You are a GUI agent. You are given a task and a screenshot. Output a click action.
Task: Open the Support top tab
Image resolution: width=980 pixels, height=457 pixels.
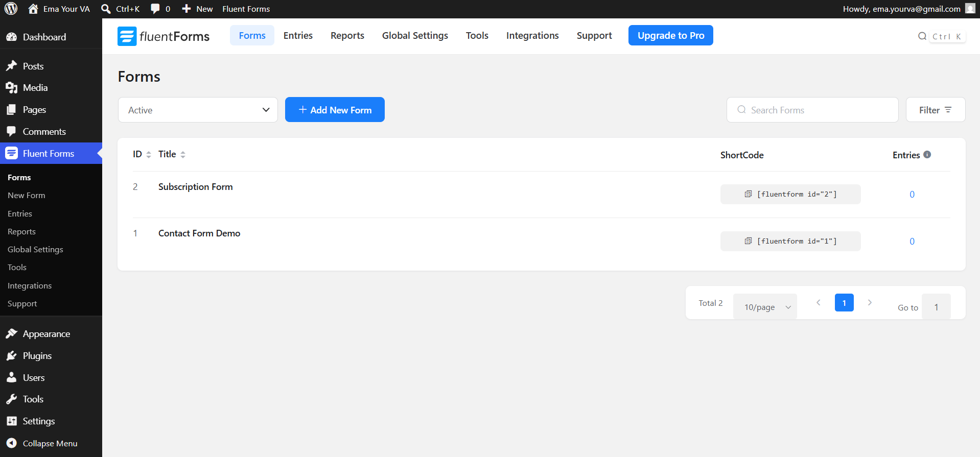tap(594, 35)
